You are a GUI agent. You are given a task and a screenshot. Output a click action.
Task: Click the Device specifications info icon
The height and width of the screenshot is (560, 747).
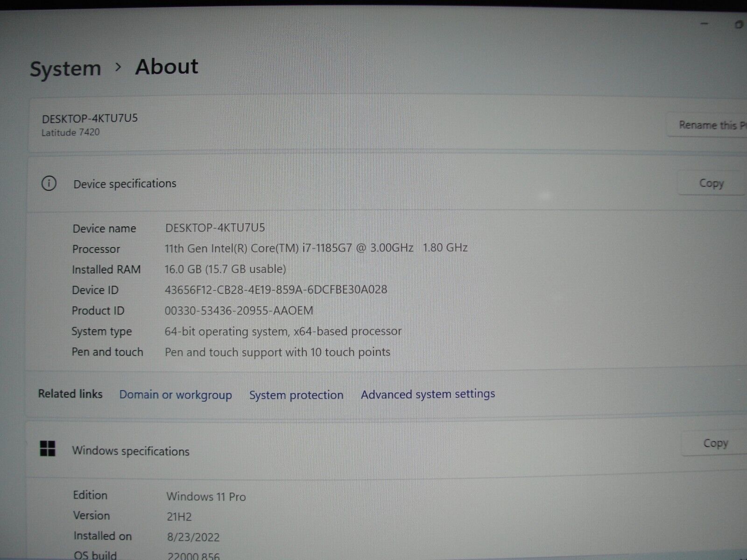(49, 183)
